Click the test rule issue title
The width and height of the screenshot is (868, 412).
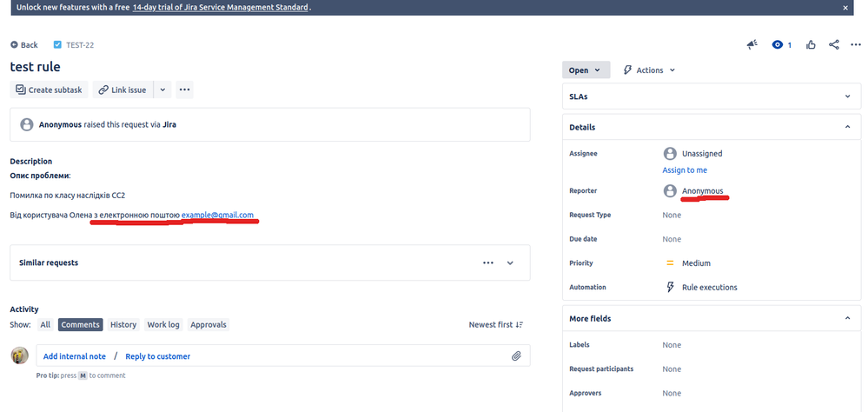(36, 67)
